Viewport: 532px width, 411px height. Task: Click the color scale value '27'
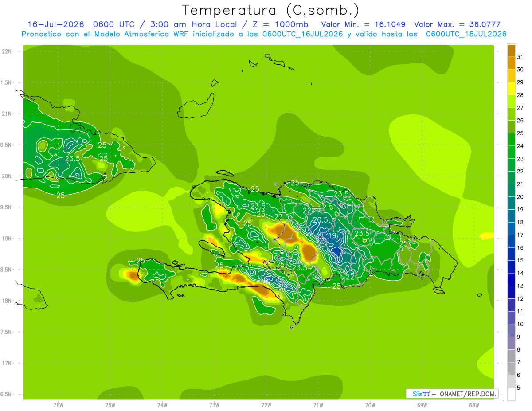tap(520, 108)
